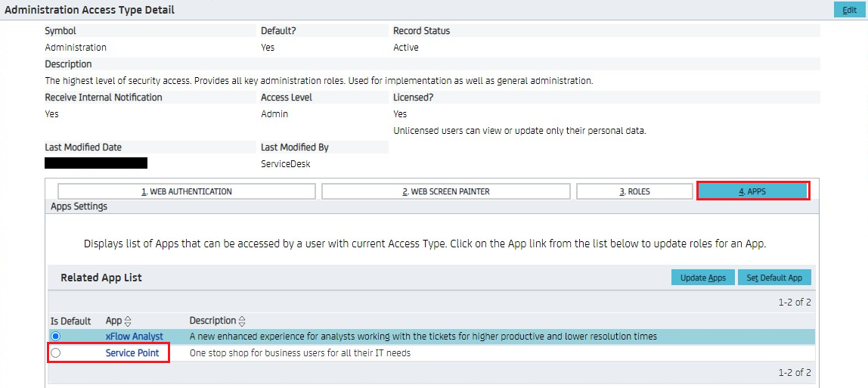Viewport: 868px width, 388px height.
Task: Sort the list by Description column arrows
Action: (242, 321)
